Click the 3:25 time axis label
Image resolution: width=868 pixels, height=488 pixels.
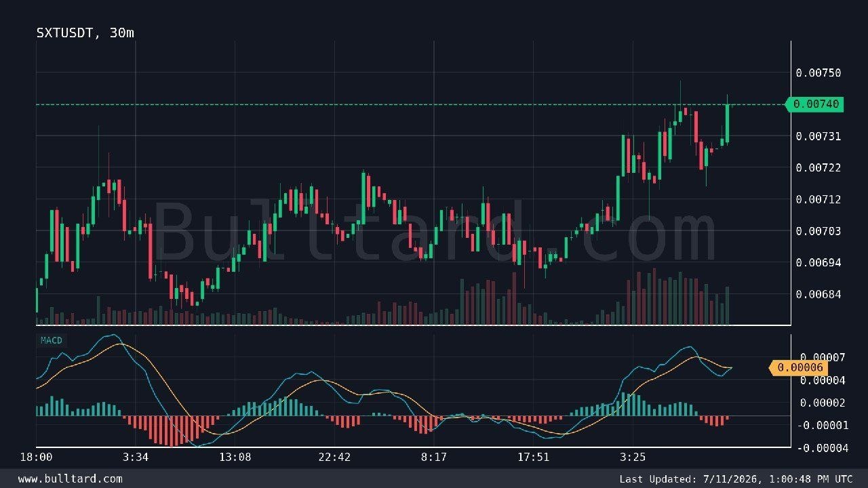[x=633, y=457]
